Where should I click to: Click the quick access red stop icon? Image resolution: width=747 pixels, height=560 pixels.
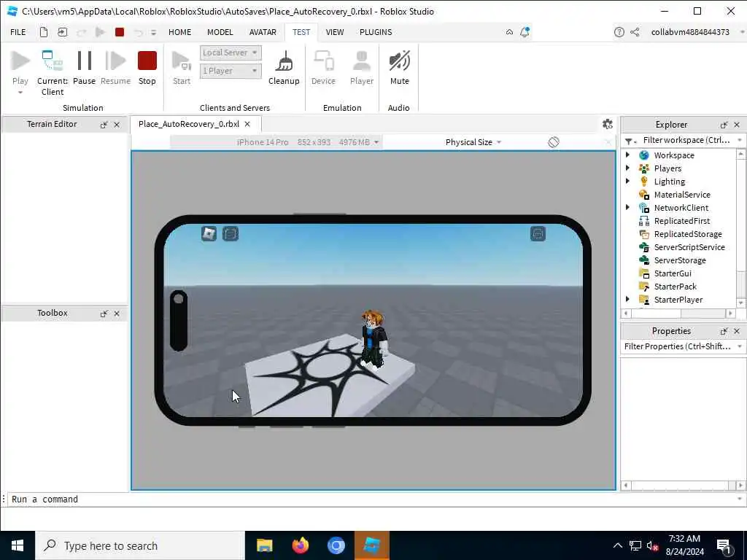(x=120, y=32)
